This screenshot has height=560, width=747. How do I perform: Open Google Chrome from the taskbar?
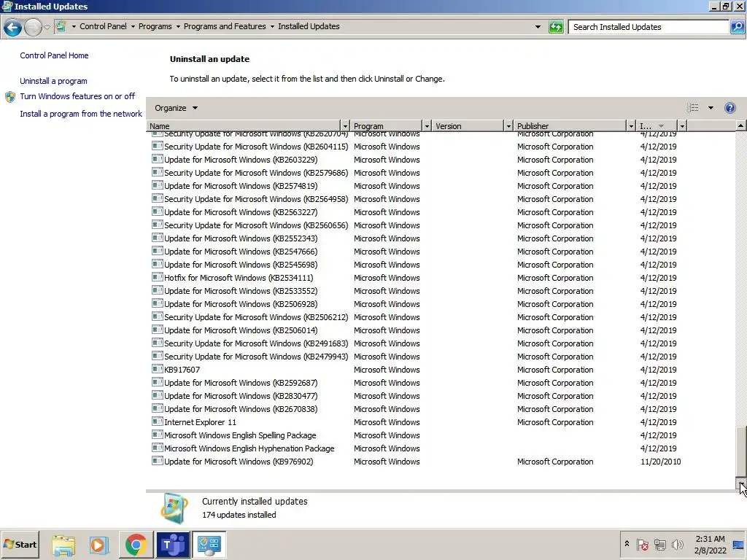click(x=136, y=545)
